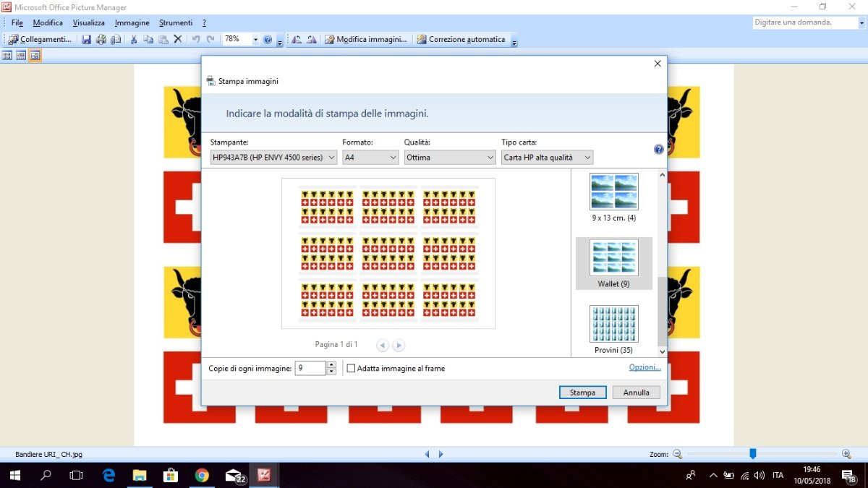Increase copies per image with up arrow
The height and width of the screenshot is (488, 868).
click(x=331, y=365)
